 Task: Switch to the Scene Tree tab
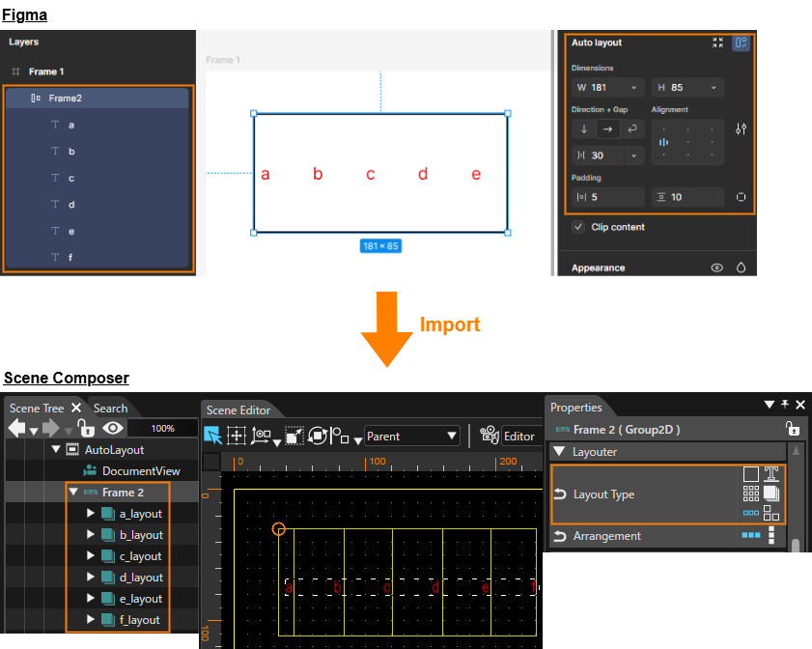[37, 409]
